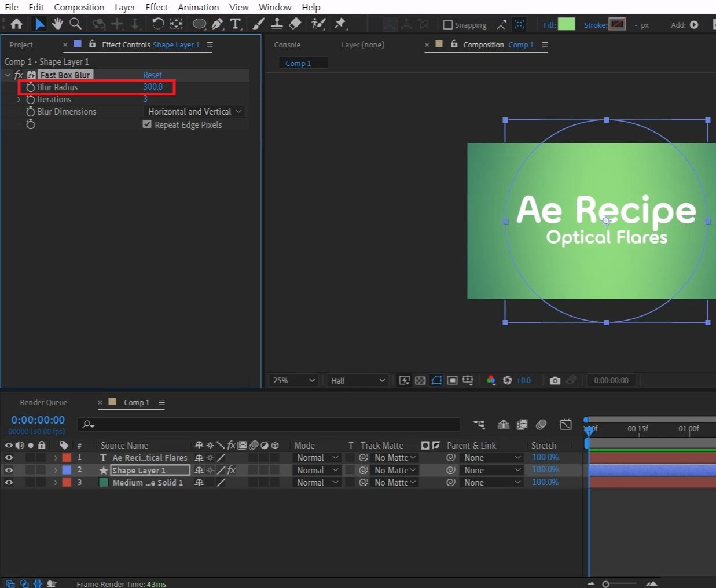Open the Effect menu
The height and width of the screenshot is (588, 716).
coord(156,7)
